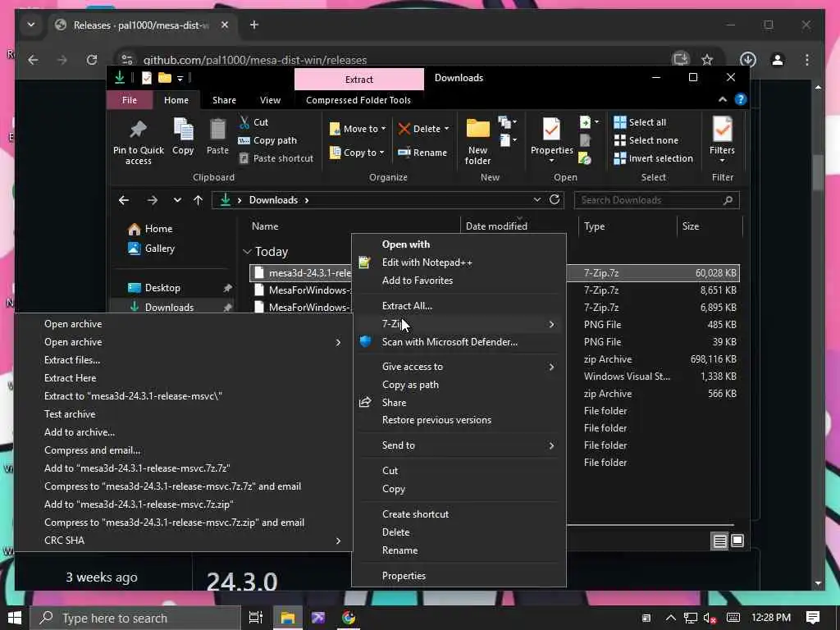Open Chrome from the taskbar
840x630 pixels.
point(349,619)
